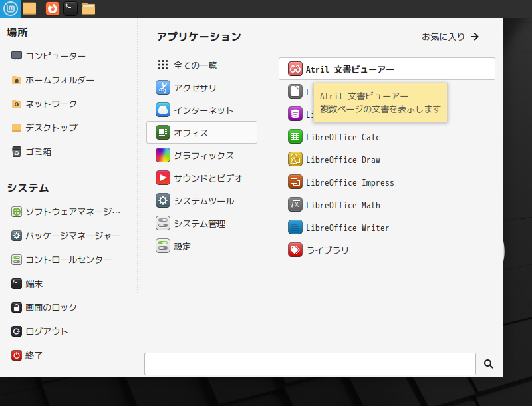
Task: Select 設定 category
Action: [x=201, y=246]
